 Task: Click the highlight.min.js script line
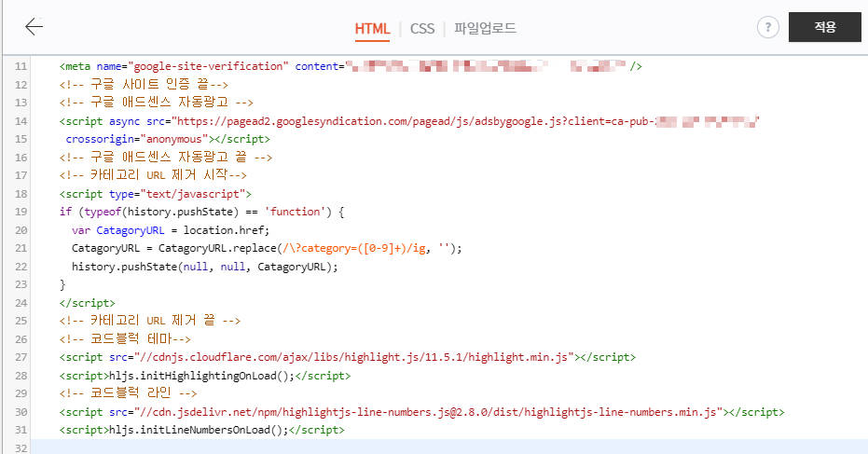348,357
